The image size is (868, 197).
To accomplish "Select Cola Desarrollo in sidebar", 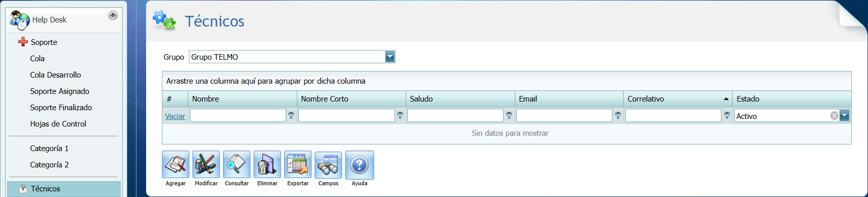I will [55, 75].
